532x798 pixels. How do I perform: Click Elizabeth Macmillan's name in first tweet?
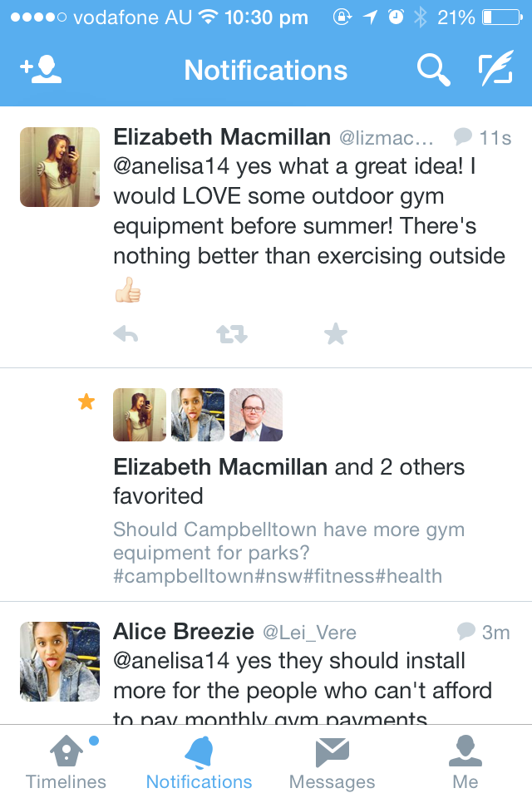point(221,136)
